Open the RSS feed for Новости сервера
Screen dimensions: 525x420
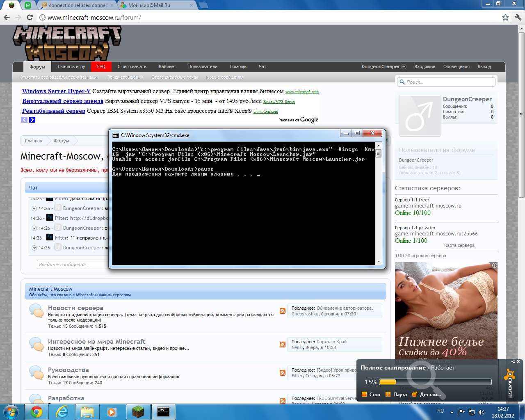click(x=283, y=311)
